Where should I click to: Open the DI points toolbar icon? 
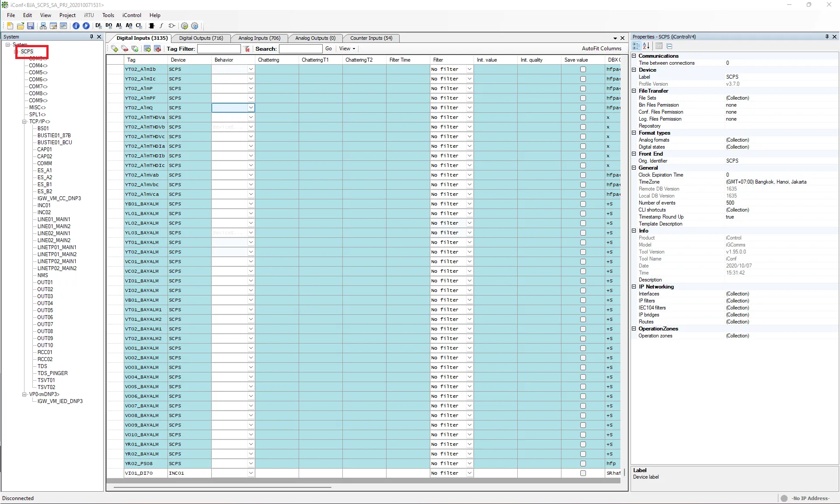click(x=98, y=26)
